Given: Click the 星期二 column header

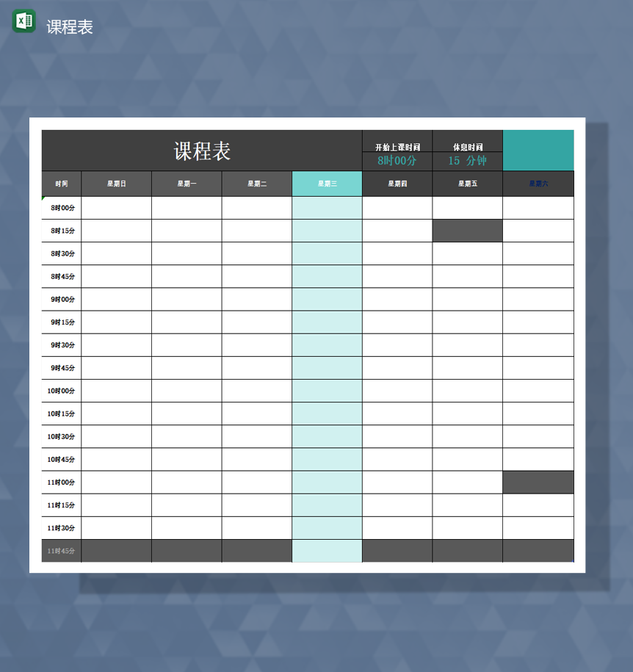Looking at the screenshot, I should [256, 184].
